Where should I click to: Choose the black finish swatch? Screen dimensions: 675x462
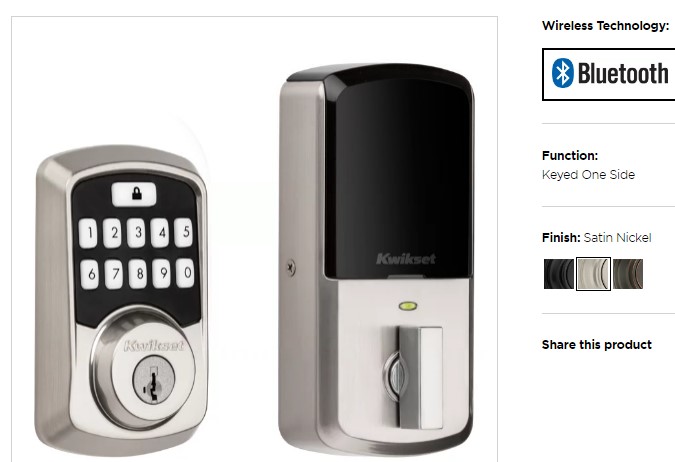(x=559, y=274)
